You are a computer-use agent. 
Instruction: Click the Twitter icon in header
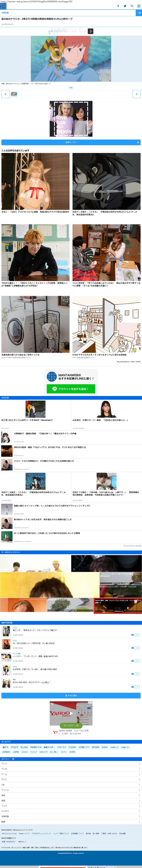[x=125, y=6]
